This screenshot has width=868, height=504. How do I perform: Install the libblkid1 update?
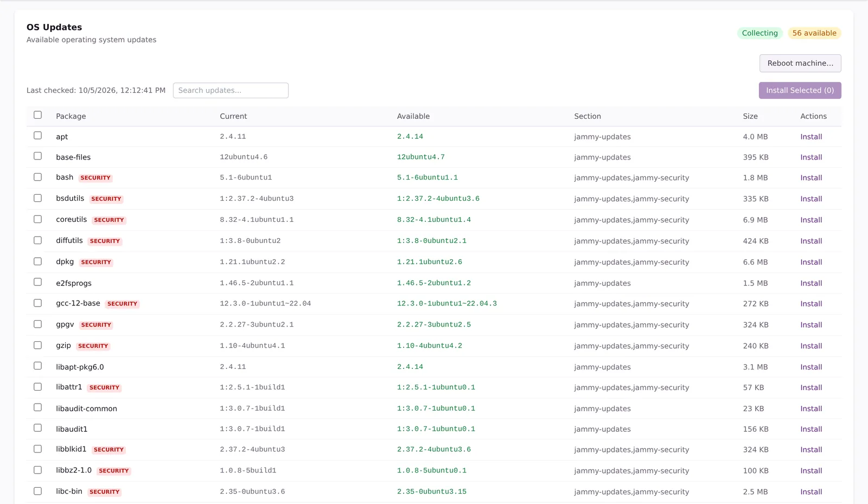[x=811, y=450]
